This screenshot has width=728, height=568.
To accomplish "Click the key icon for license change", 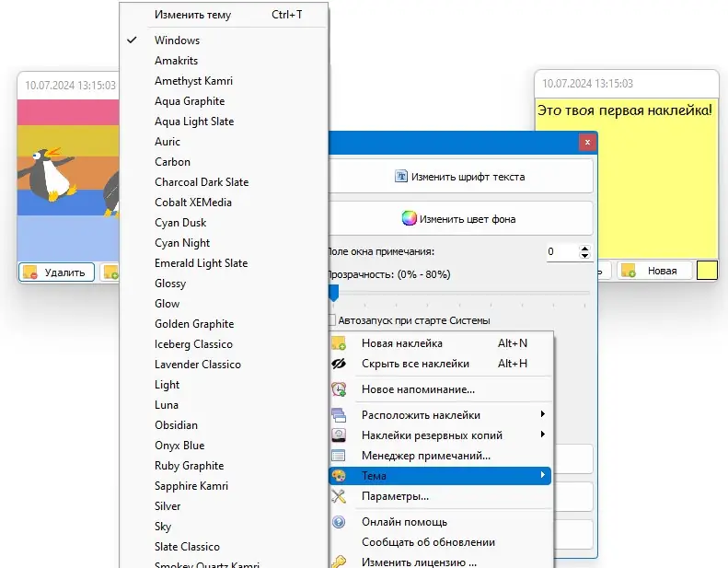I will coord(339,562).
